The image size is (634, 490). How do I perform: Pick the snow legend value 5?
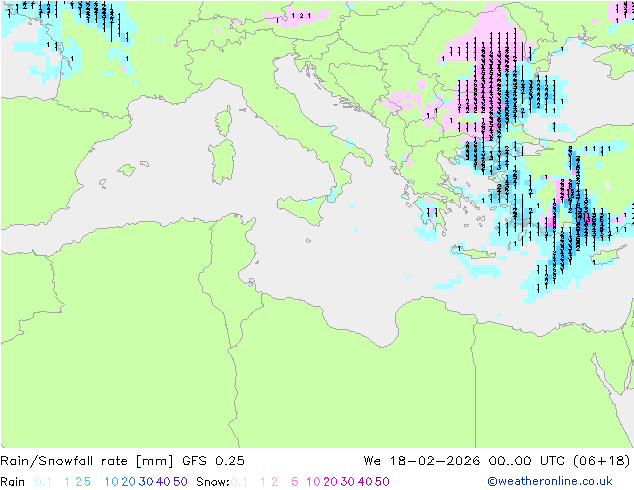pyautogui.click(x=295, y=482)
